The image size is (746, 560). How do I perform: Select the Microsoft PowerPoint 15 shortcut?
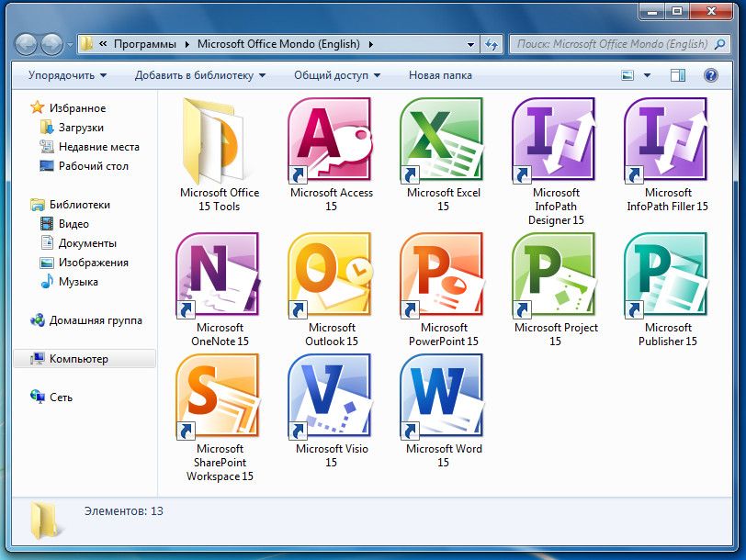click(443, 275)
